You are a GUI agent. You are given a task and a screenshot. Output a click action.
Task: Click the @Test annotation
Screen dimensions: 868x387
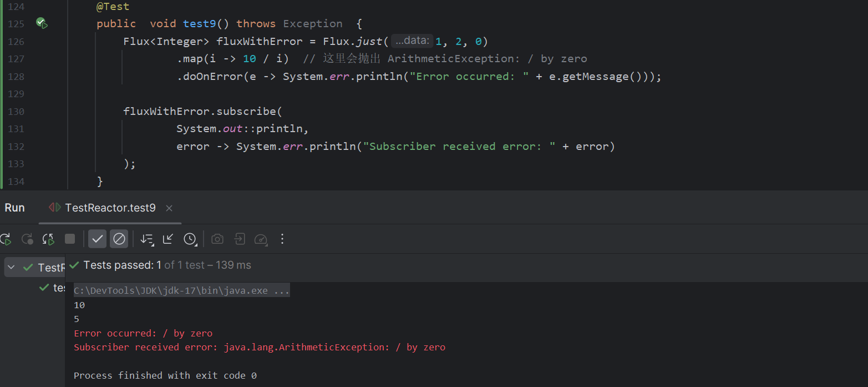[x=113, y=7]
